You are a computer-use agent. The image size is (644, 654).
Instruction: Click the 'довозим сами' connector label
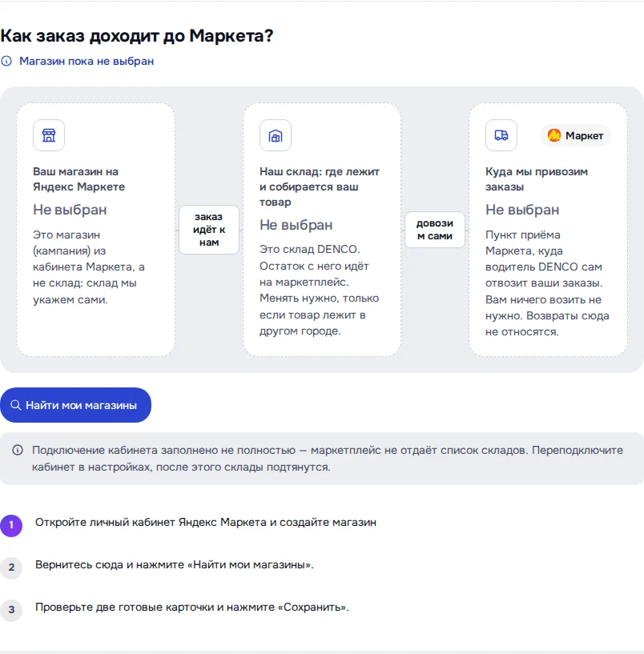point(434,230)
